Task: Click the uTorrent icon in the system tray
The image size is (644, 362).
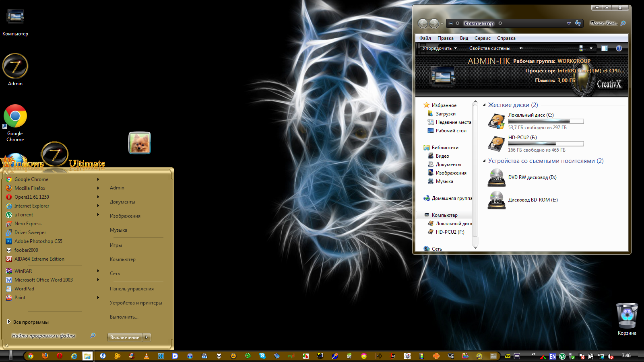Action: (562, 356)
